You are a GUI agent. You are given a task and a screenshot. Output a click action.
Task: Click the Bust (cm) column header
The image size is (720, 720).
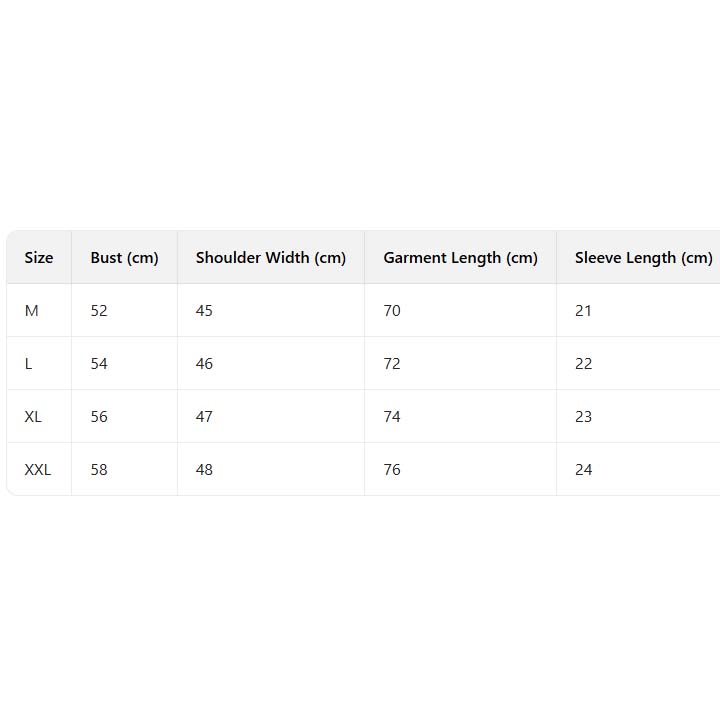click(x=124, y=258)
